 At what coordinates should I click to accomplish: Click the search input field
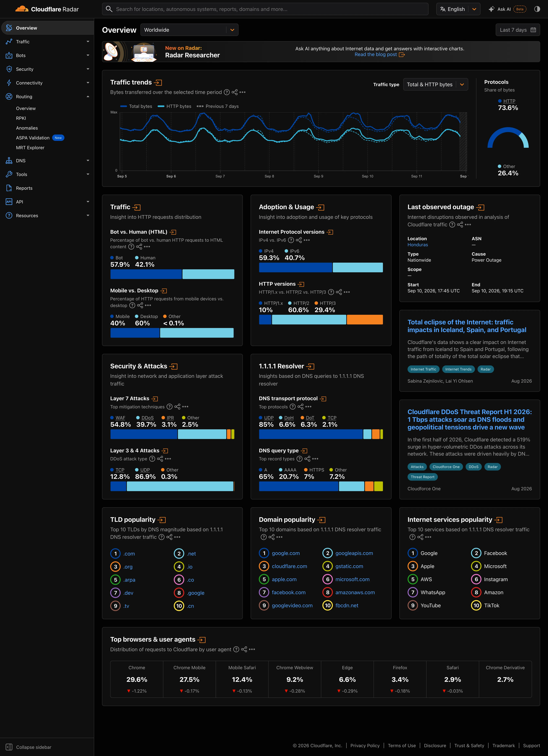click(265, 9)
